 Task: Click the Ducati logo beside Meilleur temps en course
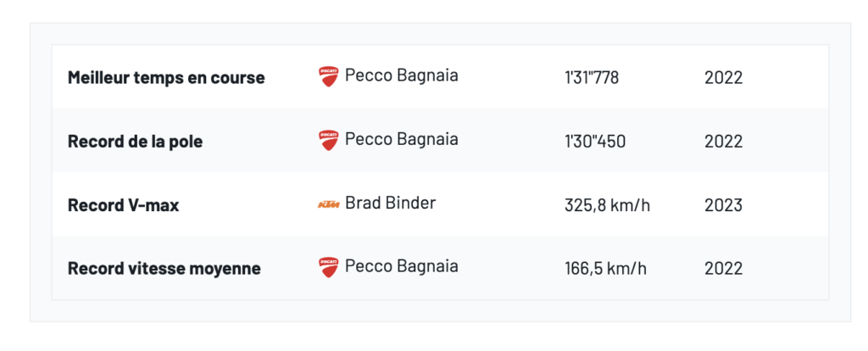[x=328, y=76]
